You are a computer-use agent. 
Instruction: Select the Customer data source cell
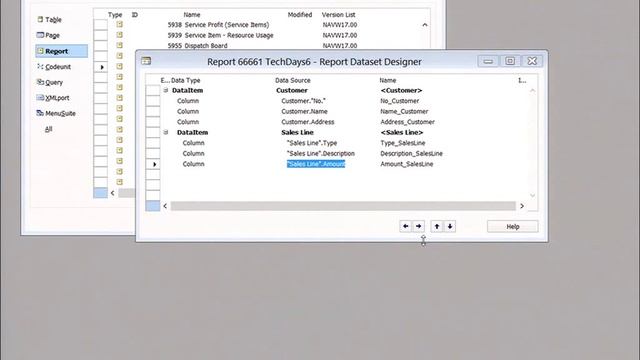(292, 90)
